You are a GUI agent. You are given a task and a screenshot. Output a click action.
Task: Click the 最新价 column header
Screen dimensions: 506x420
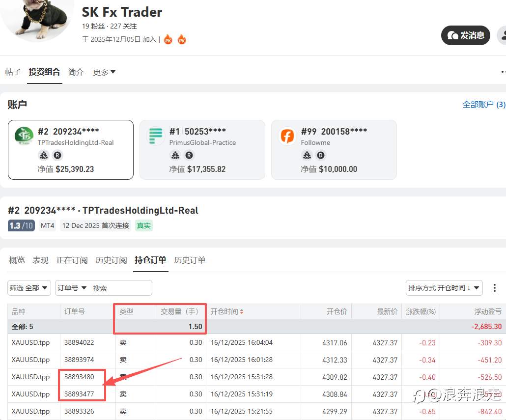pos(387,311)
